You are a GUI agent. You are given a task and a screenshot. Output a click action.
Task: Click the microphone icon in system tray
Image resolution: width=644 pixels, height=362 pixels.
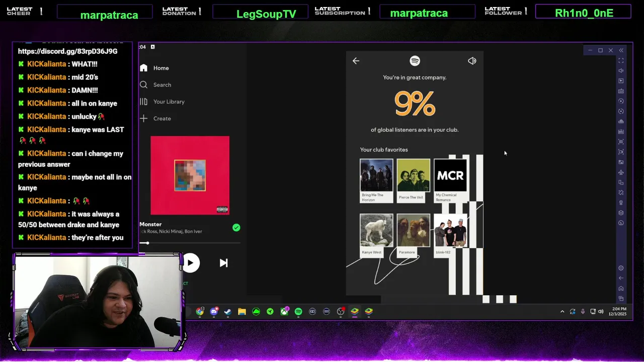(x=583, y=312)
